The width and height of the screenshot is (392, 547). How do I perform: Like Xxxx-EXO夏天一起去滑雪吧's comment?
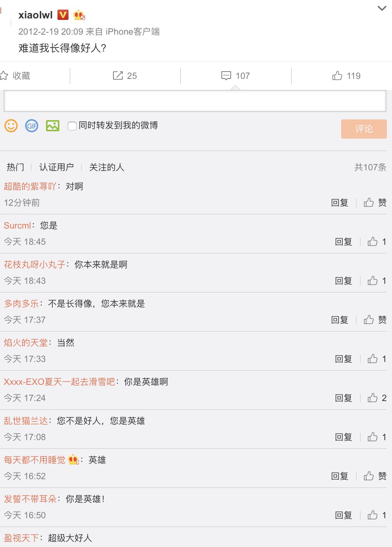(x=372, y=398)
